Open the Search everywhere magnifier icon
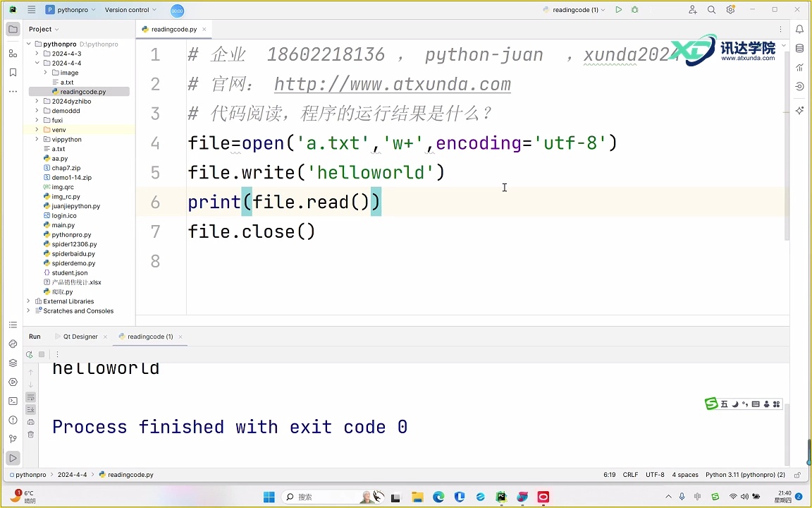This screenshot has width=812, height=508. pos(712,10)
